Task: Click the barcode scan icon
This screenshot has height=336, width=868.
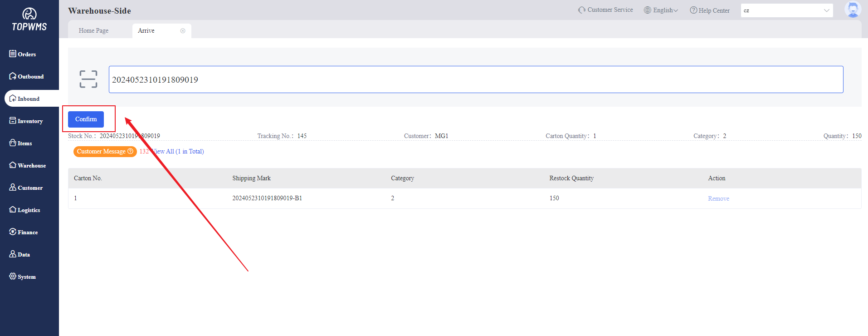Action: click(x=88, y=79)
